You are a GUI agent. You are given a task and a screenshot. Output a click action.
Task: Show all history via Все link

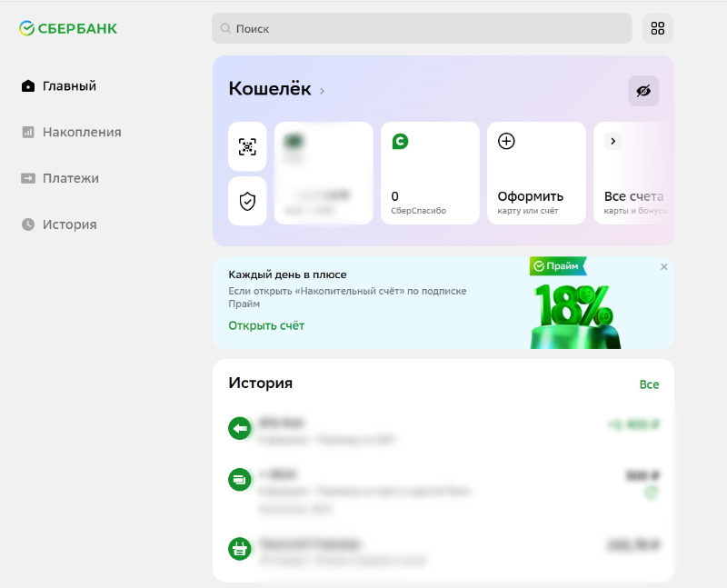pos(649,384)
